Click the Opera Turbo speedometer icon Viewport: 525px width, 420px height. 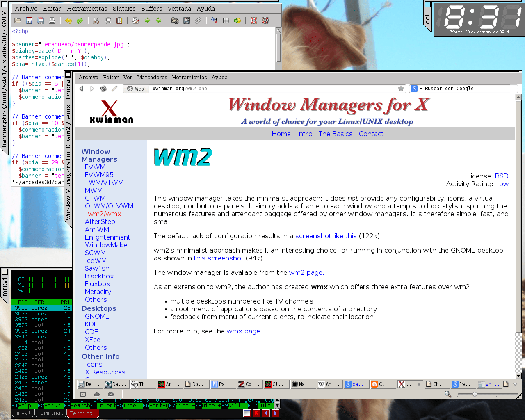(x=110, y=394)
